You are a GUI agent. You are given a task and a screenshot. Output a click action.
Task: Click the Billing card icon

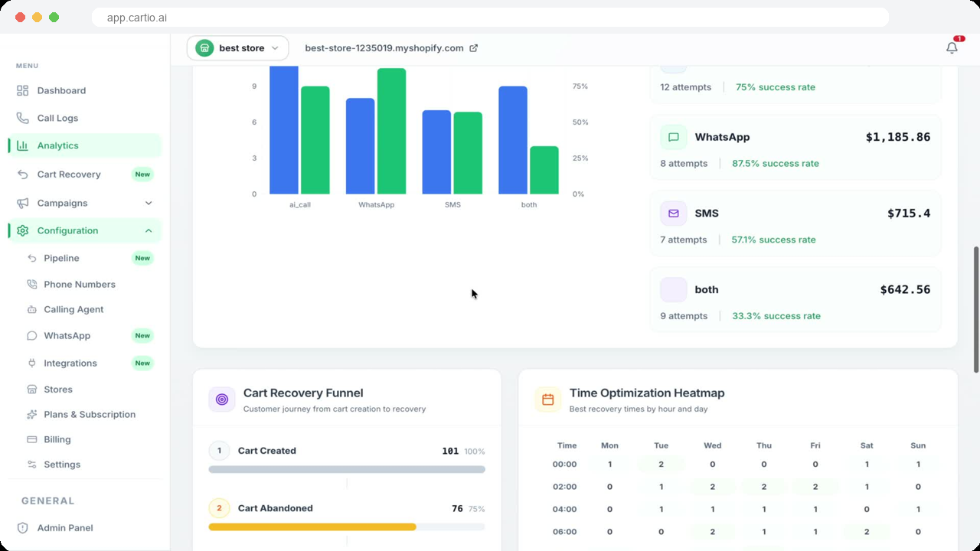[x=31, y=439]
